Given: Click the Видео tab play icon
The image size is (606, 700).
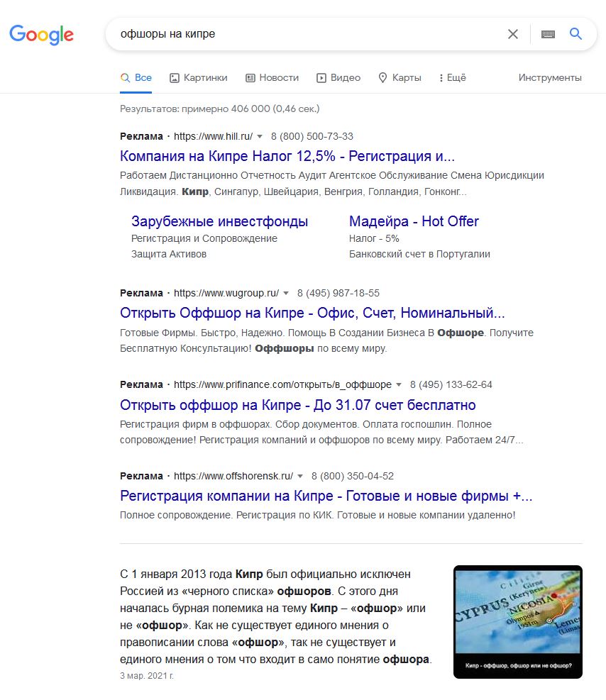Looking at the screenshot, I should click(321, 78).
